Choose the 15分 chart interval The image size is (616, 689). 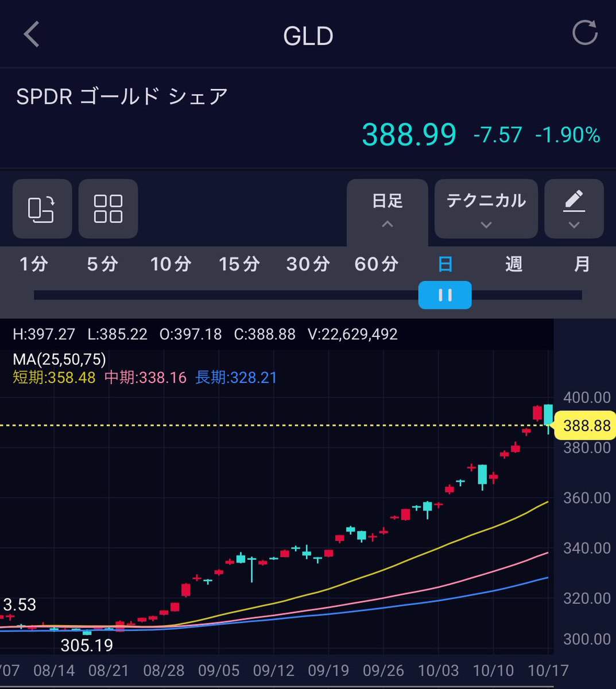pos(239,264)
